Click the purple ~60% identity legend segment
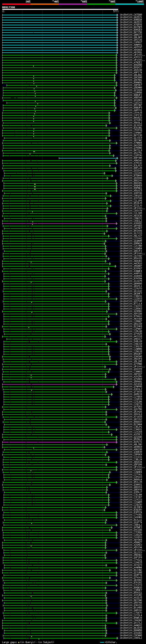The height and width of the screenshot is (644, 146). tap(73, 4)
